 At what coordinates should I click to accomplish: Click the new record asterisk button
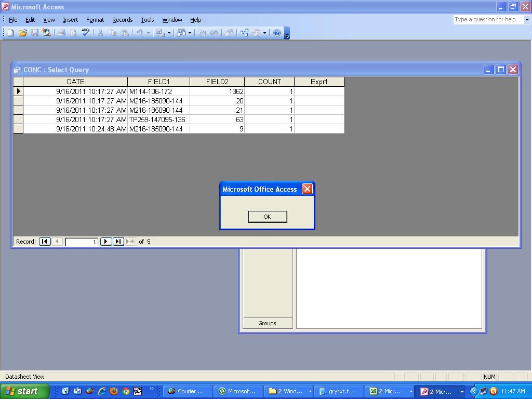pos(130,242)
